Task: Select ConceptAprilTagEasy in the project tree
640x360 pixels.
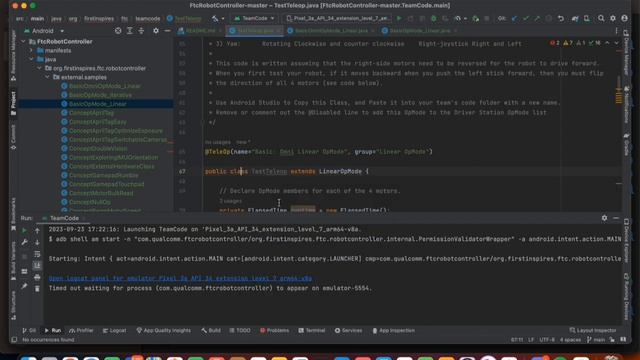Action: click(x=98, y=122)
